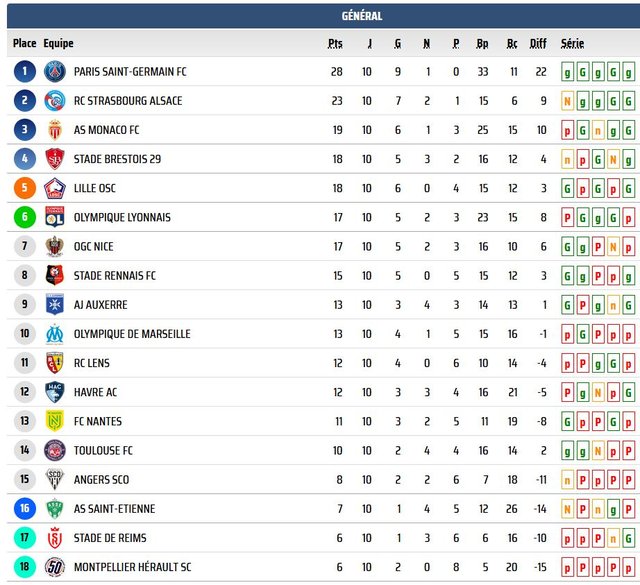Click the Olympique de Marseille emblem
Image resolution: width=640 pixels, height=585 pixels.
tap(55, 334)
